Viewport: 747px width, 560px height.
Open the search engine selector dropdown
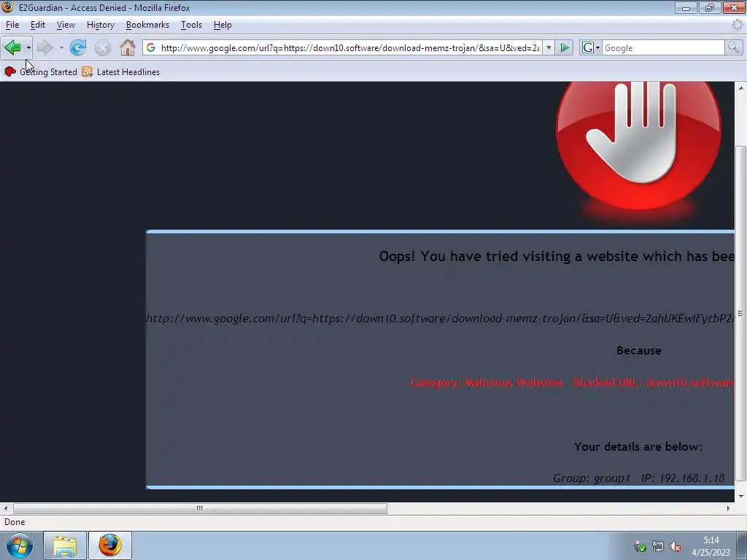pyautogui.click(x=591, y=47)
